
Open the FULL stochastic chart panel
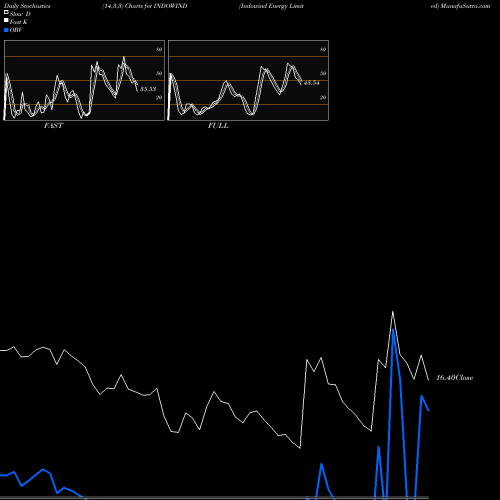(x=248, y=80)
